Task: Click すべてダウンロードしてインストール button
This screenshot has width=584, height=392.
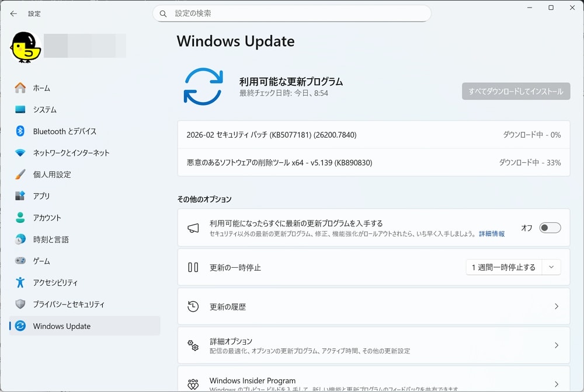Action: (516, 91)
